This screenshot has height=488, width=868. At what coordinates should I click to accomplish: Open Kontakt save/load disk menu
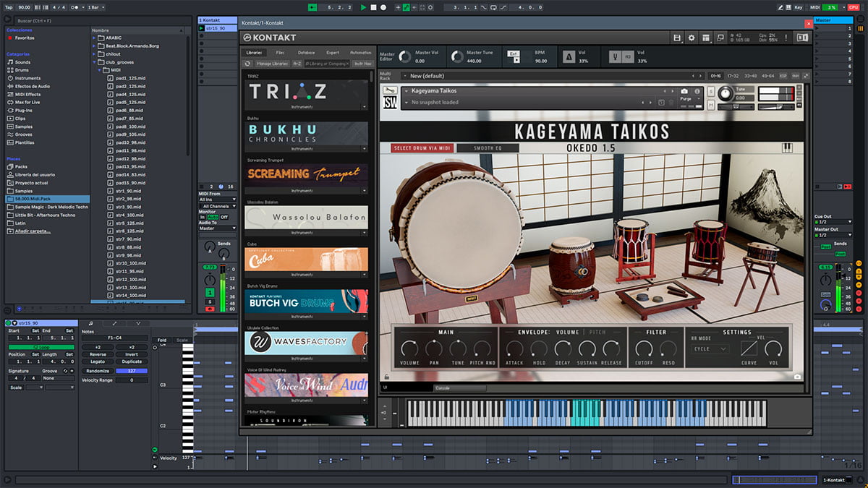pyautogui.click(x=677, y=38)
